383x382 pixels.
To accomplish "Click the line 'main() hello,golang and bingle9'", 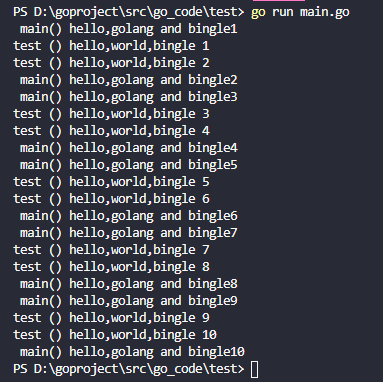I will (128, 301).
